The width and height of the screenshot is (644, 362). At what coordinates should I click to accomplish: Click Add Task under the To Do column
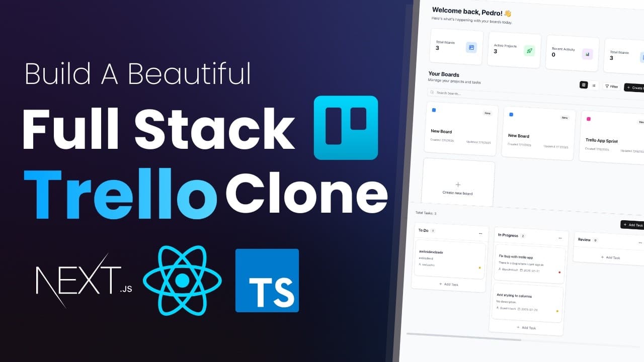[x=448, y=284]
